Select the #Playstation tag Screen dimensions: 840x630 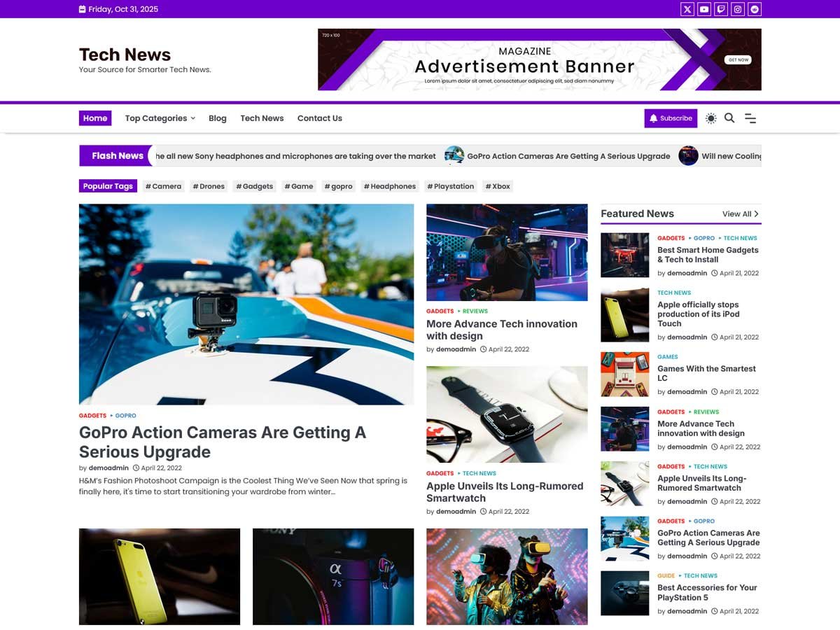coord(451,186)
